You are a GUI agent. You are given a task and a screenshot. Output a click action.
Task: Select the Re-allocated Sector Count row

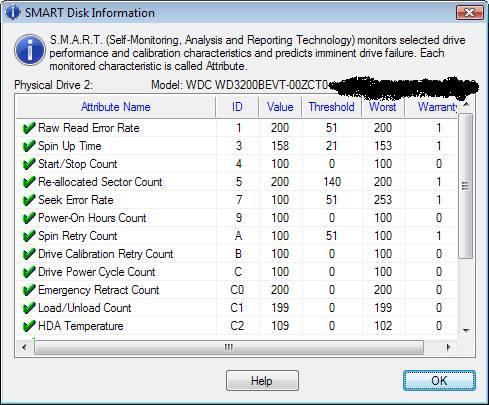tap(237, 182)
